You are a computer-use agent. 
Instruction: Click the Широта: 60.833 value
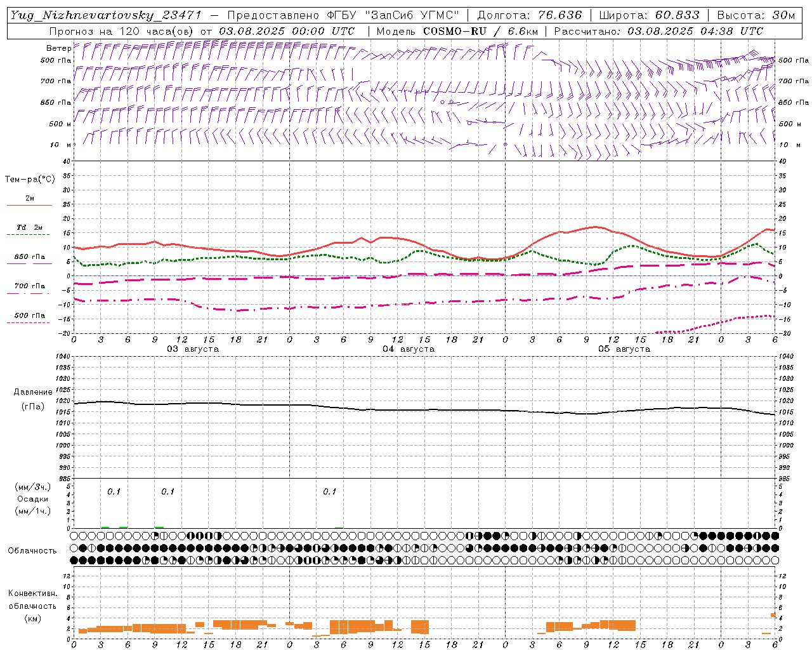click(x=649, y=16)
